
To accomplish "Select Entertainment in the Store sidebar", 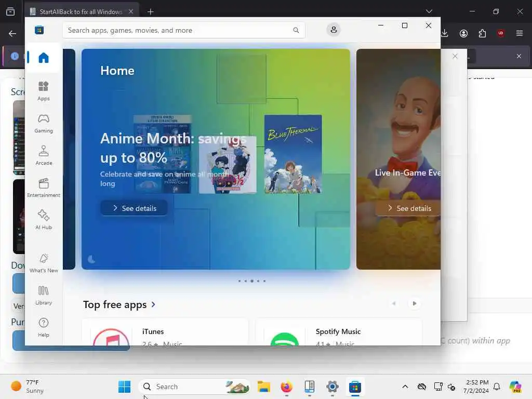I will 44,188.
